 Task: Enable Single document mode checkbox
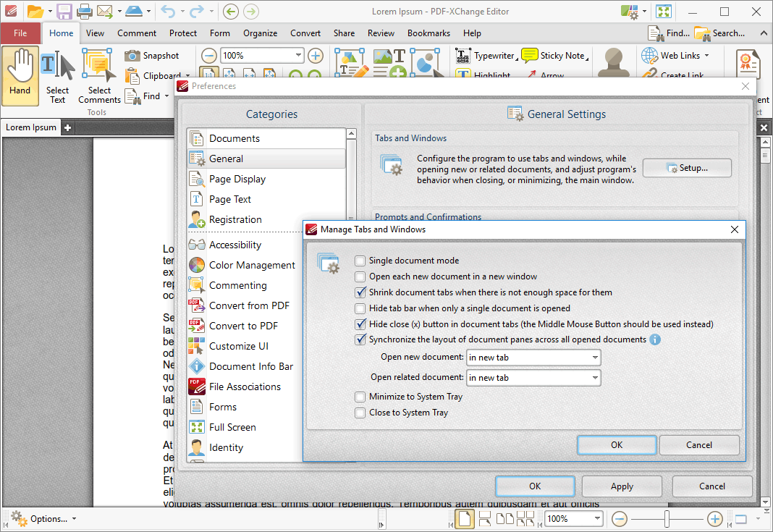pos(360,261)
